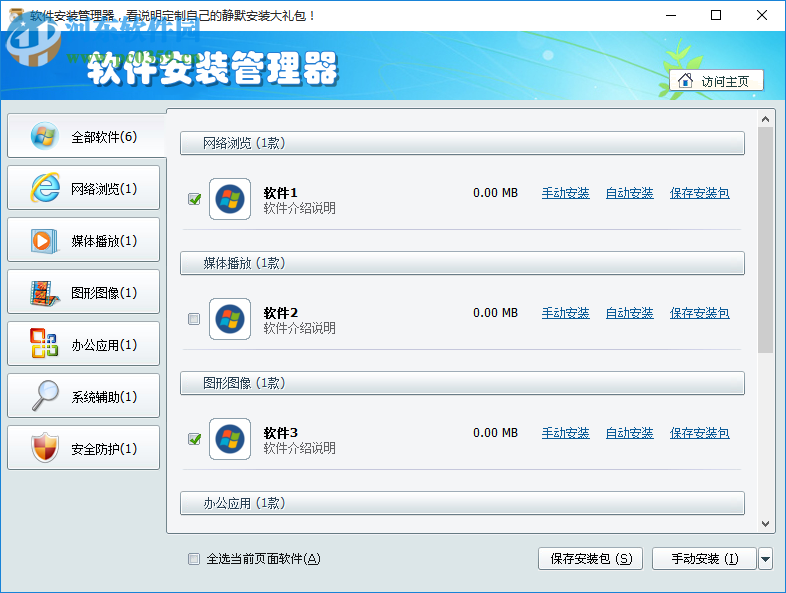Click the 软件2 name text
Screen dimensions: 786x593
point(281,313)
